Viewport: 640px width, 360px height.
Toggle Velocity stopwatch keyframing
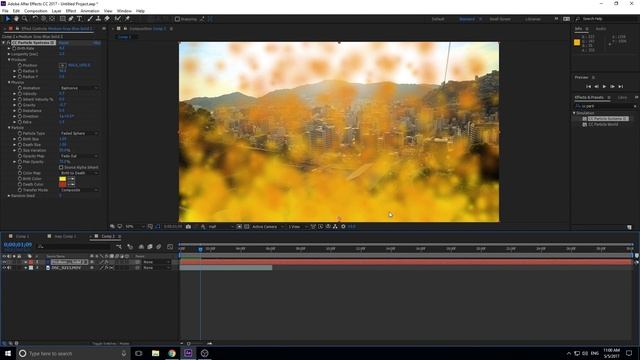[x=20, y=94]
